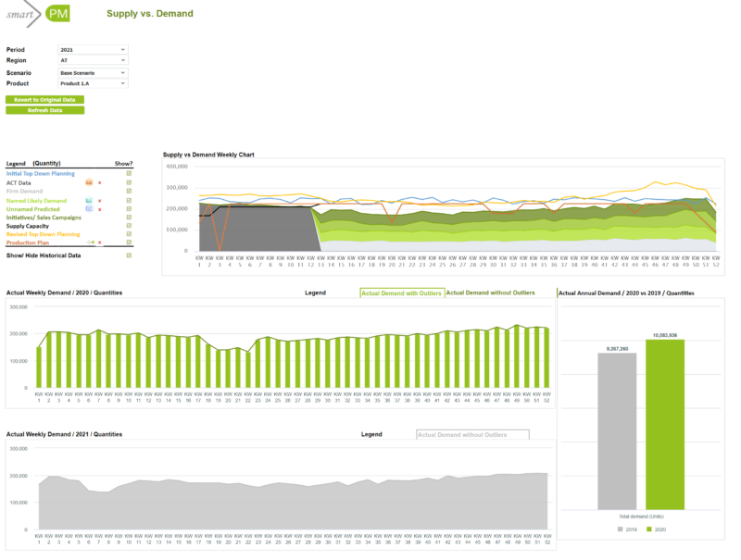
Task: Uncheck Show for Initial Top Down Planning
Action: [x=129, y=173]
